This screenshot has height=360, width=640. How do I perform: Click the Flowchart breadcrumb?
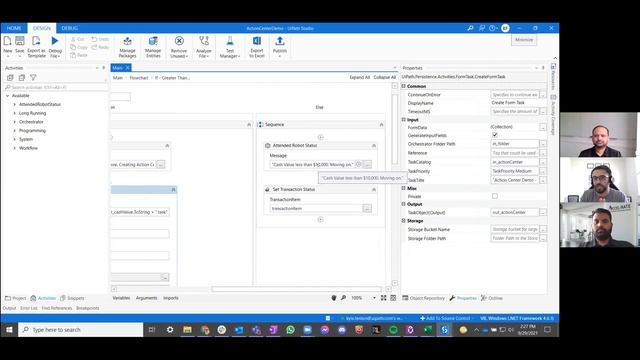[x=139, y=78]
